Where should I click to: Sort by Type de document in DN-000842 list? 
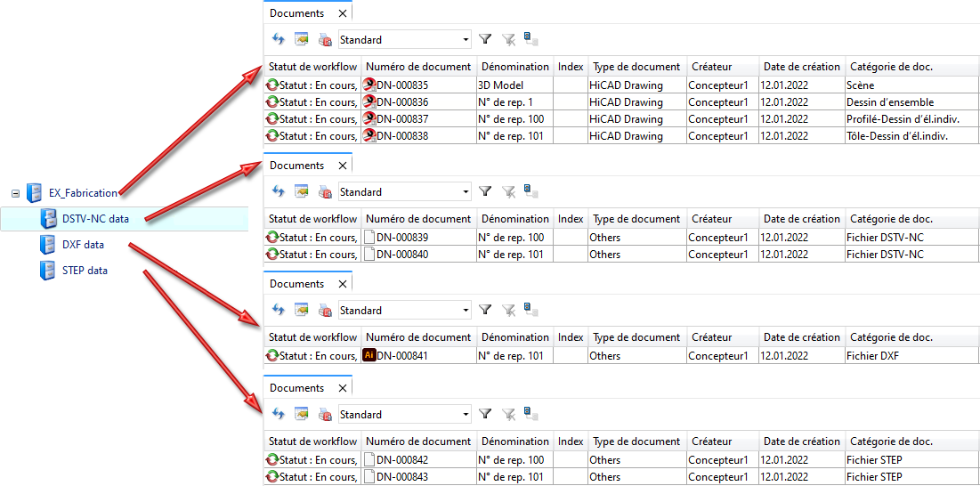(x=637, y=441)
